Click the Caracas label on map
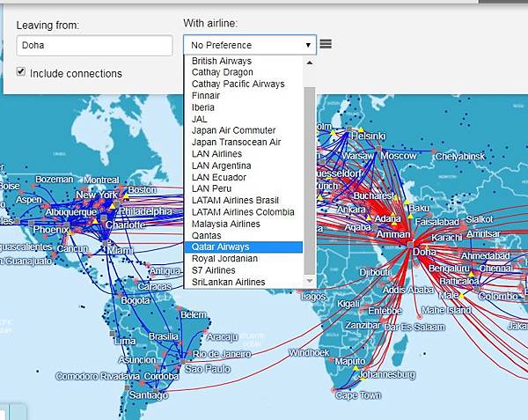528x420 pixels. [154, 287]
